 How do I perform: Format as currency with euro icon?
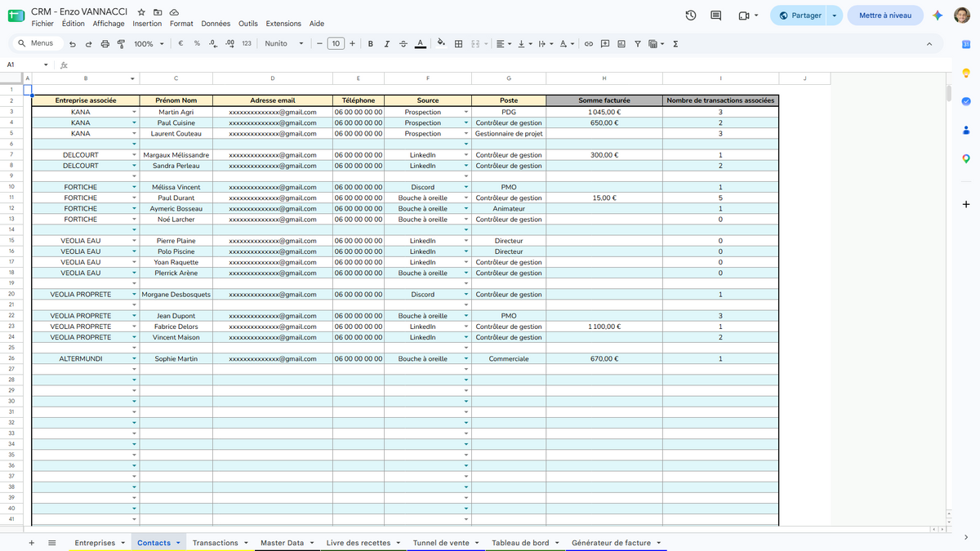(180, 44)
